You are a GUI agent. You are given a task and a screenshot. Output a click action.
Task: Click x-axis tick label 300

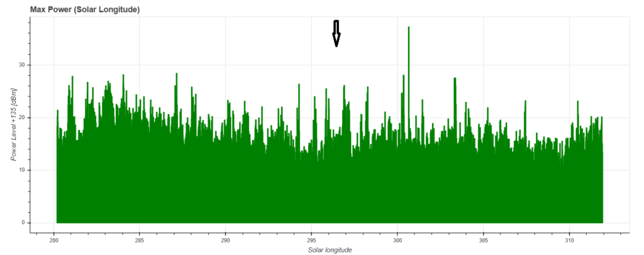pyautogui.click(x=397, y=240)
